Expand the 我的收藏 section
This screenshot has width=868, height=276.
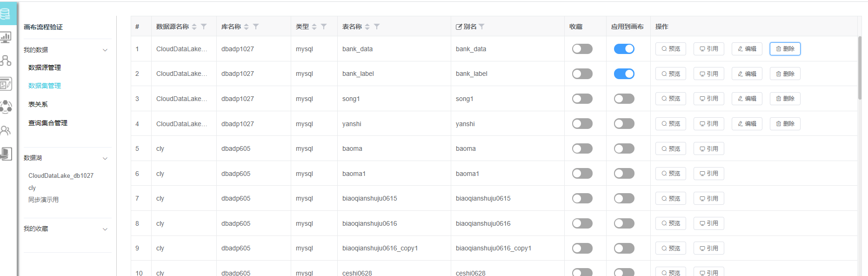point(105,229)
